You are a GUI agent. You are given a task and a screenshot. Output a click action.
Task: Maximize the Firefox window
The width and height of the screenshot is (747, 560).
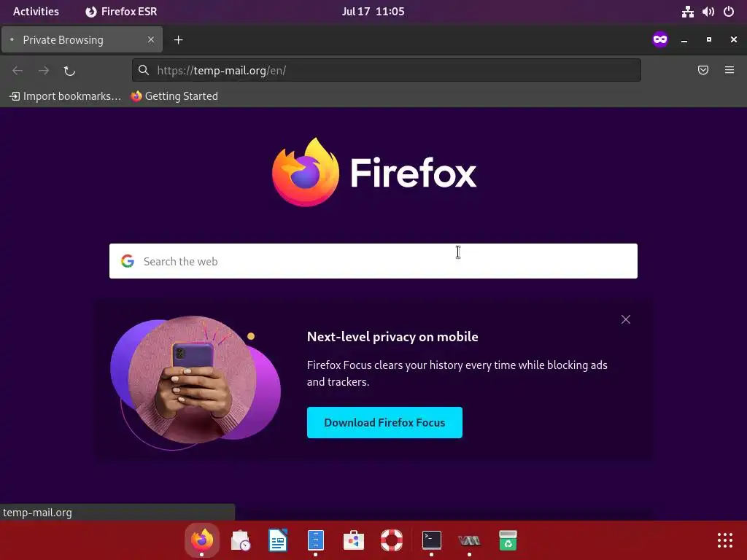(x=709, y=39)
